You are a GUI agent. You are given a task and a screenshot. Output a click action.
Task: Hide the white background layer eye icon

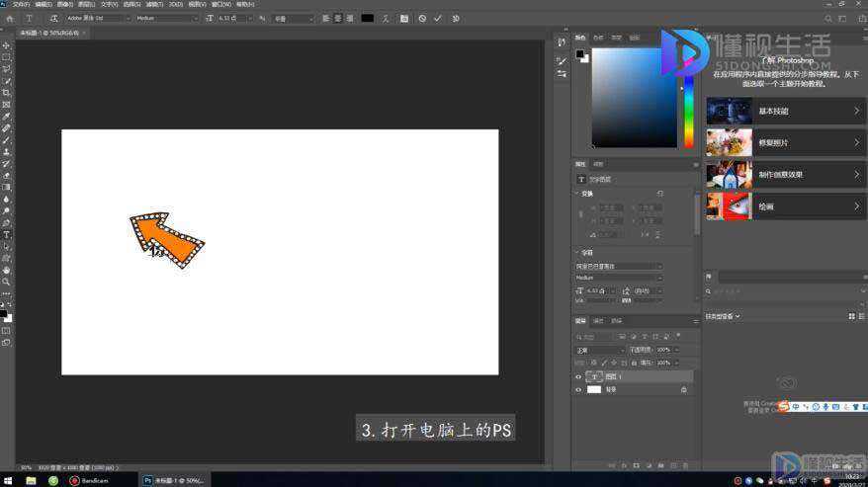click(x=578, y=389)
